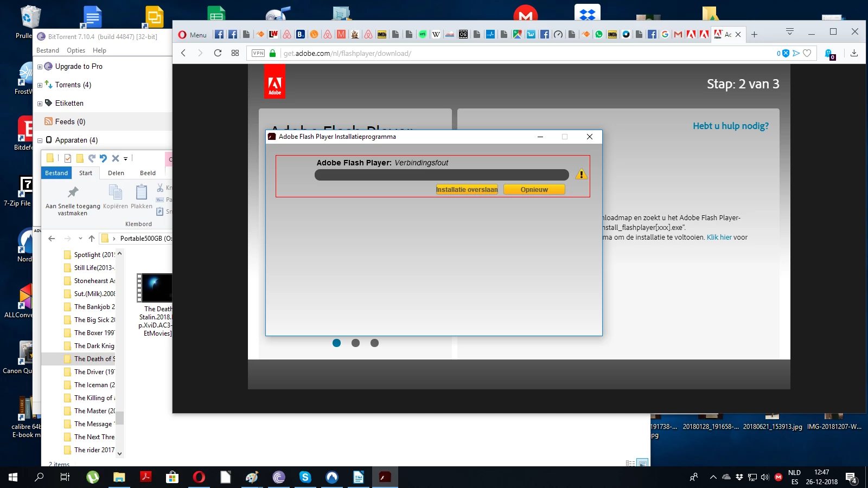Open Explorer Bestand ribbon tab

coord(56,173)
